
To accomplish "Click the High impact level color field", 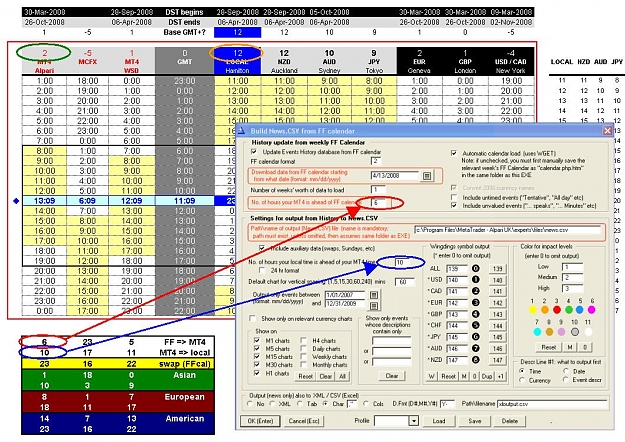I will coord(572,288).
